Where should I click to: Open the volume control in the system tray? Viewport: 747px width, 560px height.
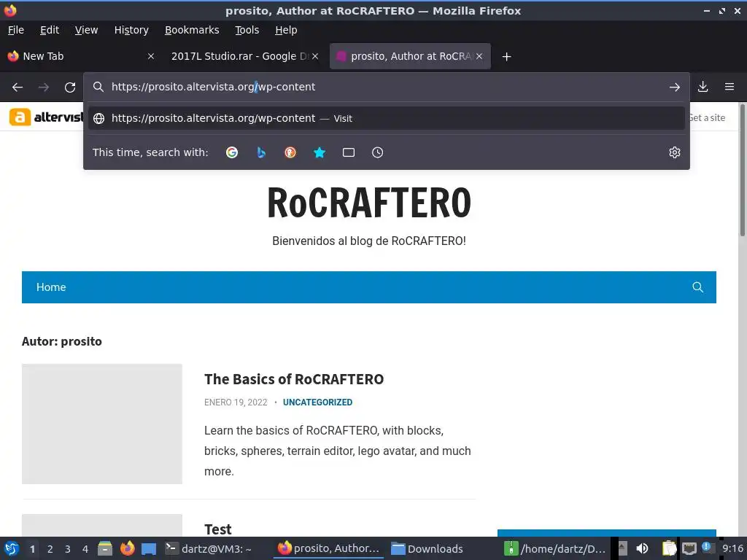pos(642,548)
